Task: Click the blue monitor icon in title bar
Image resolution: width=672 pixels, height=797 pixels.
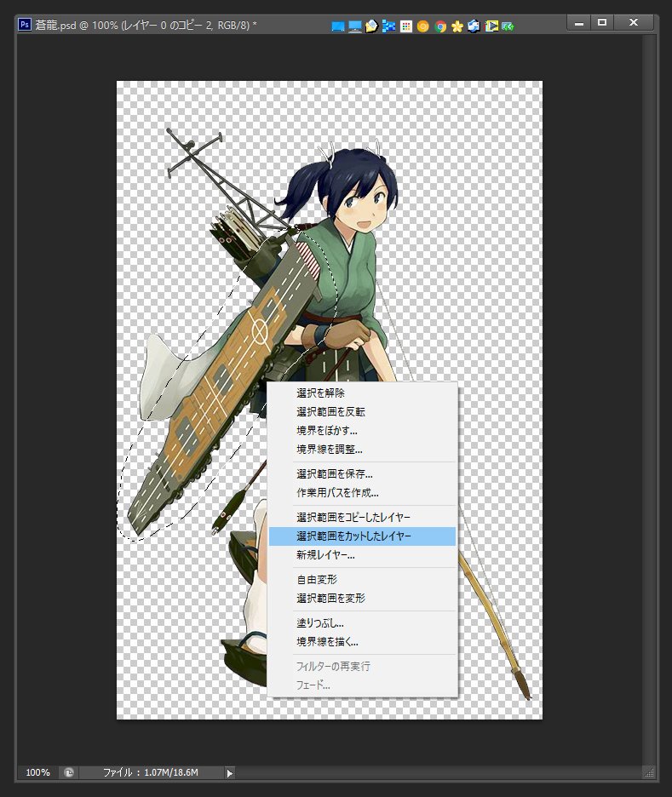Action: click(x=355, y=26)
